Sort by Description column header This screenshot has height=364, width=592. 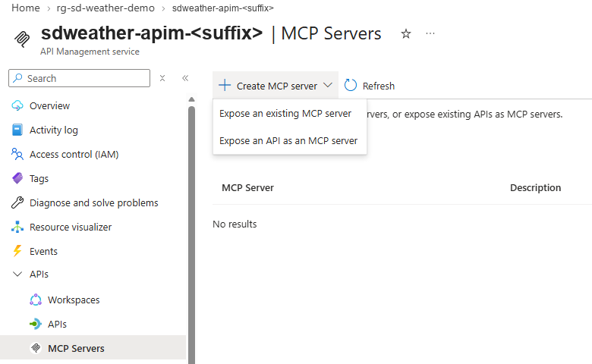pos(535,188)
